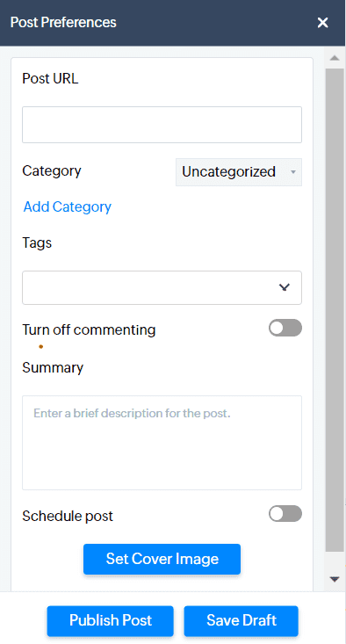Click the Category label text
The height and width of the screenshot is (644, 346).
[x=52, y=170]
